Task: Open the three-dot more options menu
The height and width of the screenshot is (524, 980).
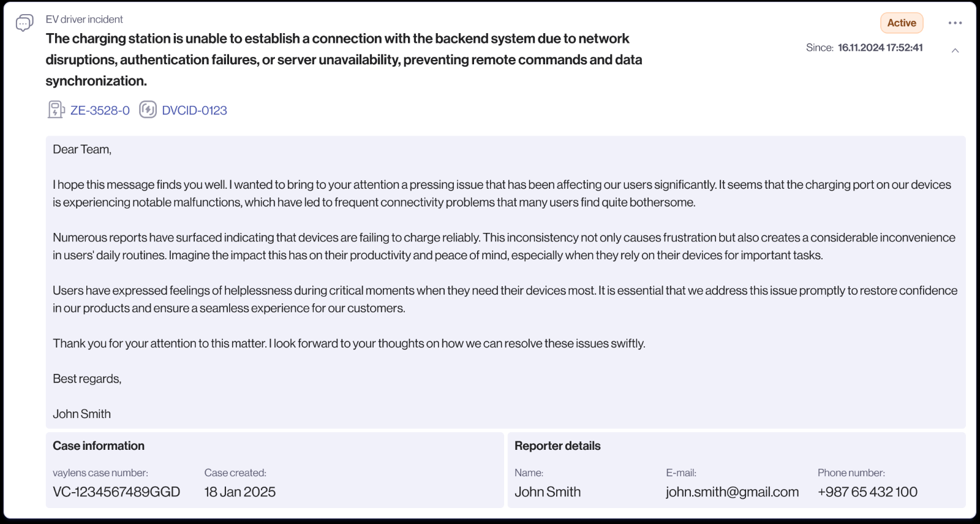Action: pyautogui.click(x=955, y=23)
